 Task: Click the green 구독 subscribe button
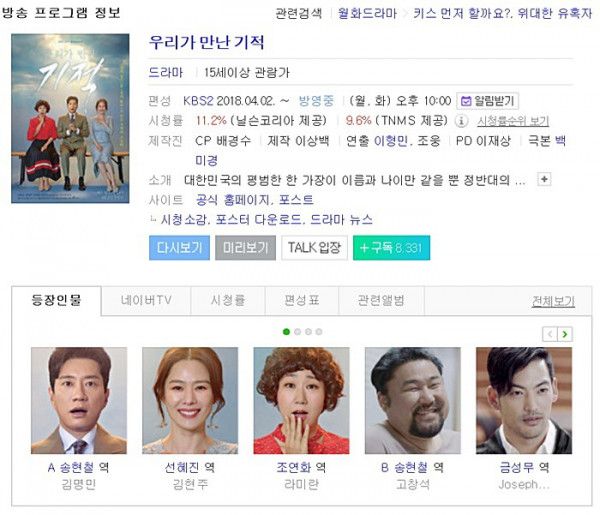point(391,248)
